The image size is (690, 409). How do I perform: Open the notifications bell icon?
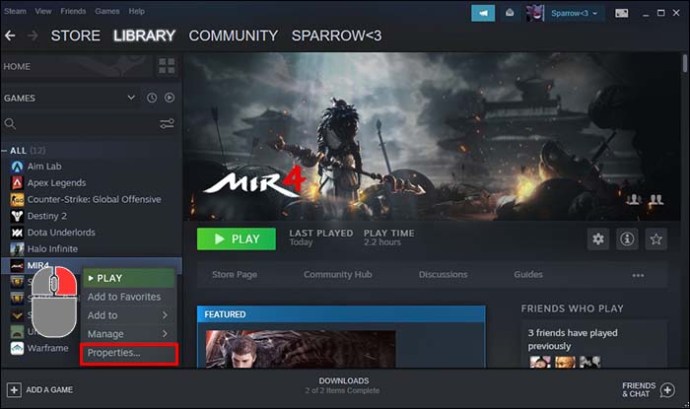[x=510, y=13]
